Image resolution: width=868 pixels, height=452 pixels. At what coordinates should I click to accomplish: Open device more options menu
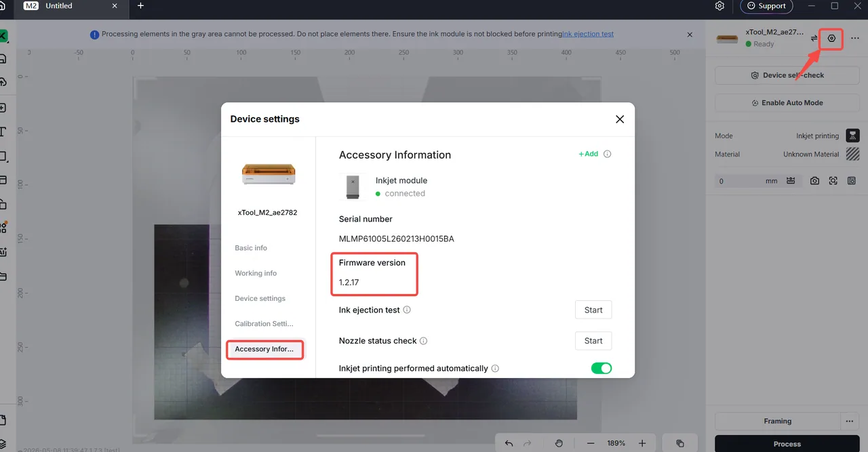pos(855,39)
